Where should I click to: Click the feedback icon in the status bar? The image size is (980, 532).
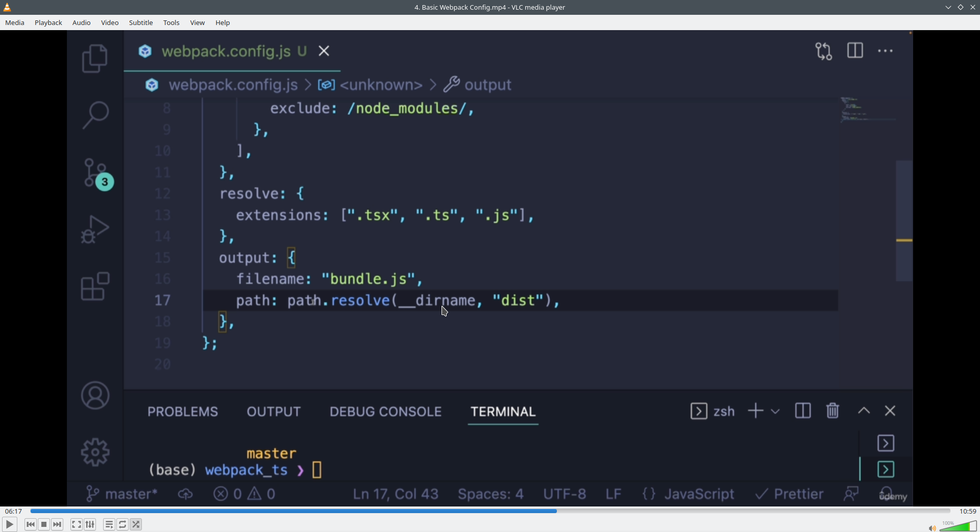[851, 494]
